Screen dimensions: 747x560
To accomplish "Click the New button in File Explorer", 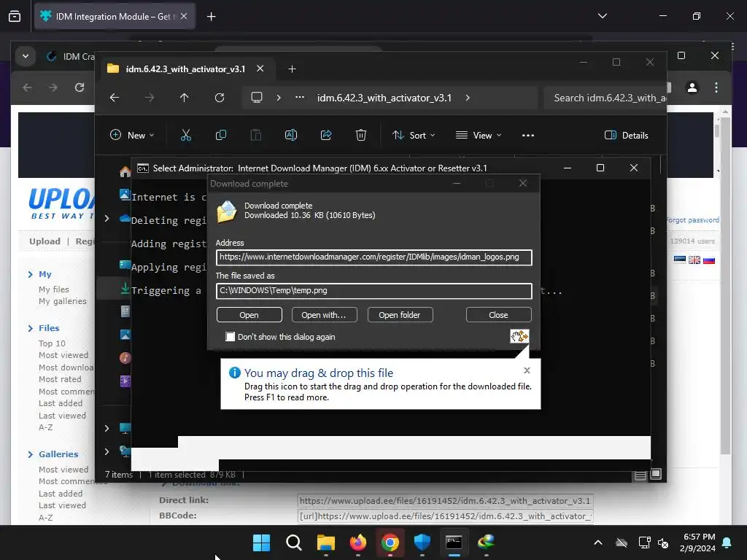I will (x=133, y=135).
